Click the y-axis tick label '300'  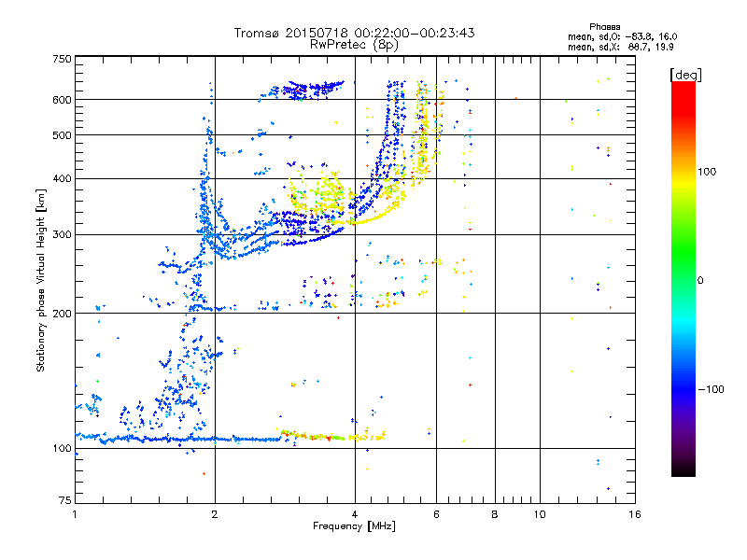tap(62, 235)
